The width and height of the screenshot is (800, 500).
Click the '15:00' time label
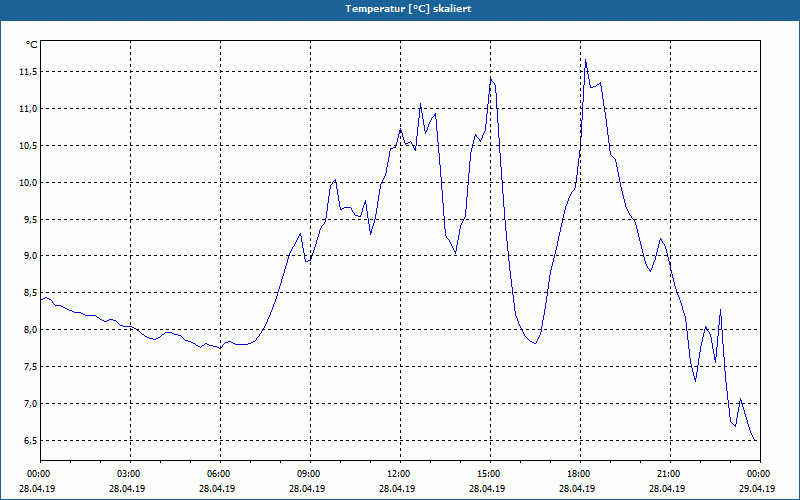(490, 474)
